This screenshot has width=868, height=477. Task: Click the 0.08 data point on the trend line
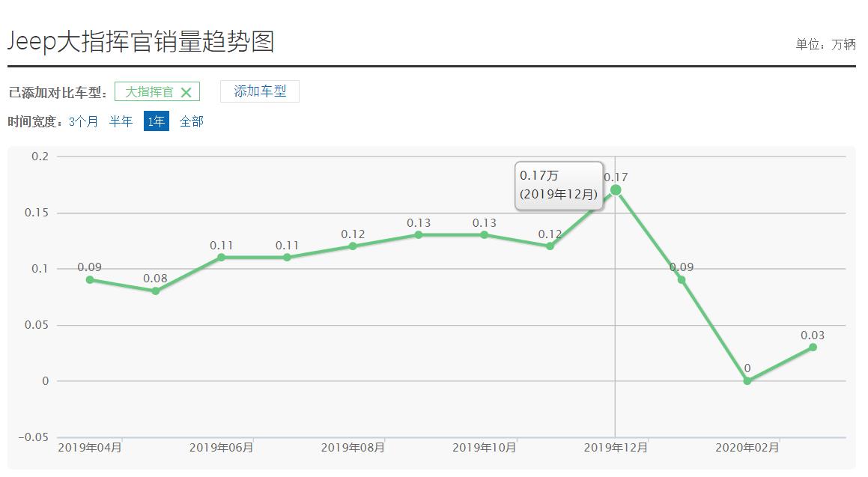(x=156, y=291)
